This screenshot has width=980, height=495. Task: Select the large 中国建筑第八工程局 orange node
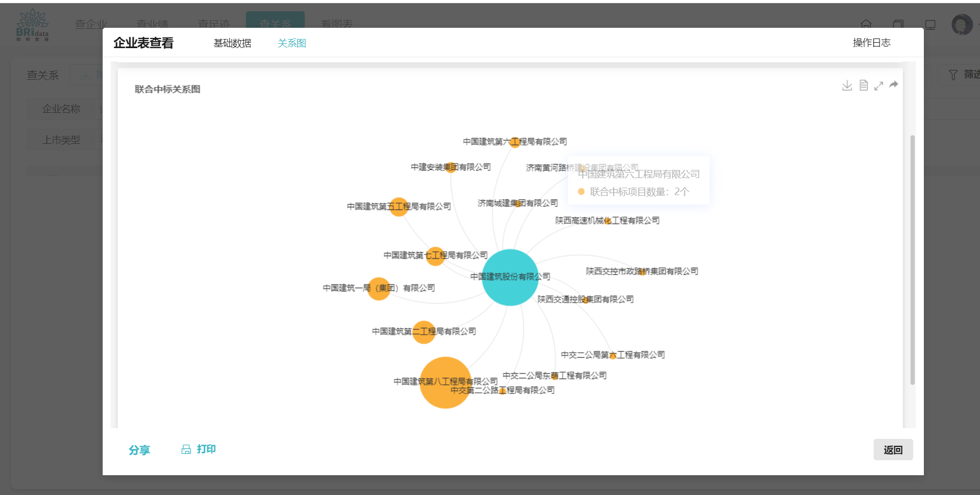click(x=445, y=383)
